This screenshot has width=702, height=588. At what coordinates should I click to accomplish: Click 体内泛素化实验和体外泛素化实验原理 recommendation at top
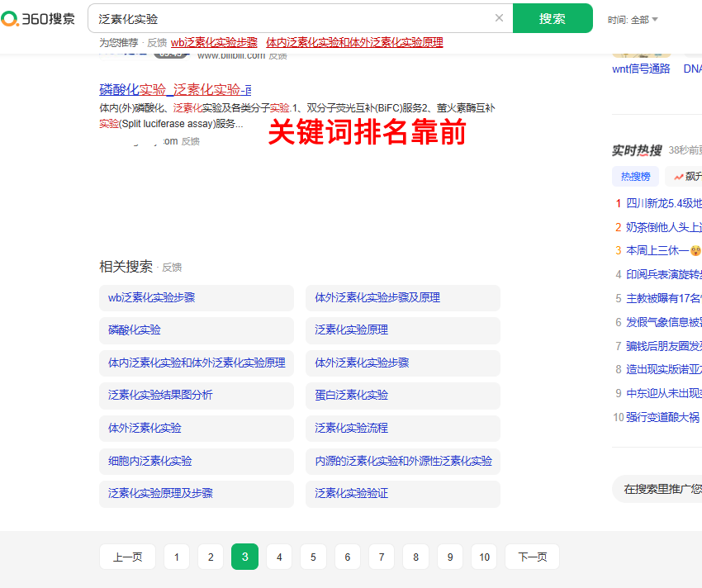click(x=354, y=42)
